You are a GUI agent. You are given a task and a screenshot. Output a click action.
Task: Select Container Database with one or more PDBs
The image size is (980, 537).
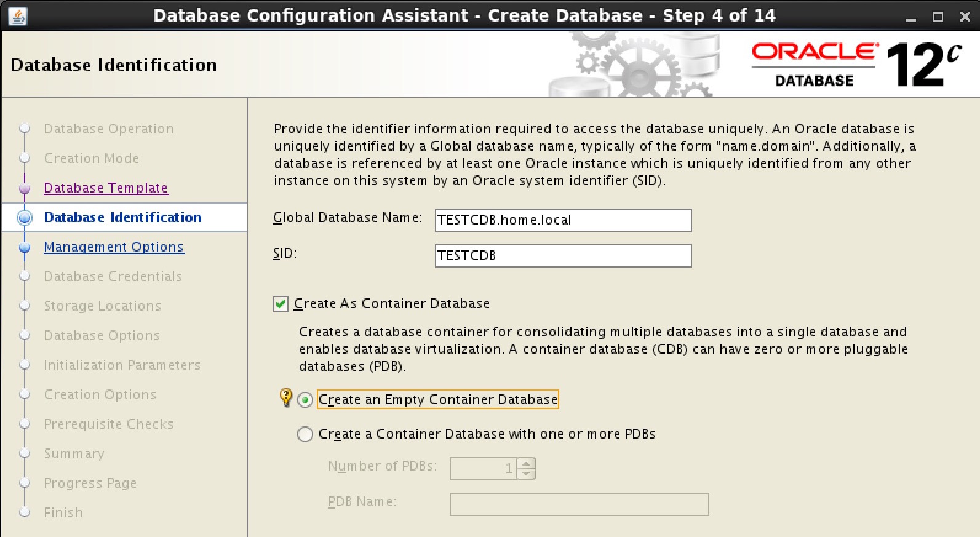click(305, 434)
